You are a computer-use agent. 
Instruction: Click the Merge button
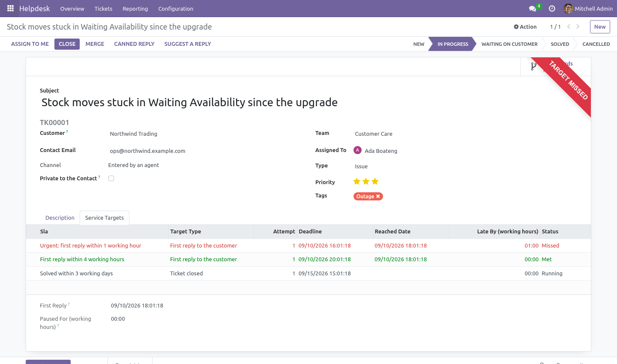(95, 44)
